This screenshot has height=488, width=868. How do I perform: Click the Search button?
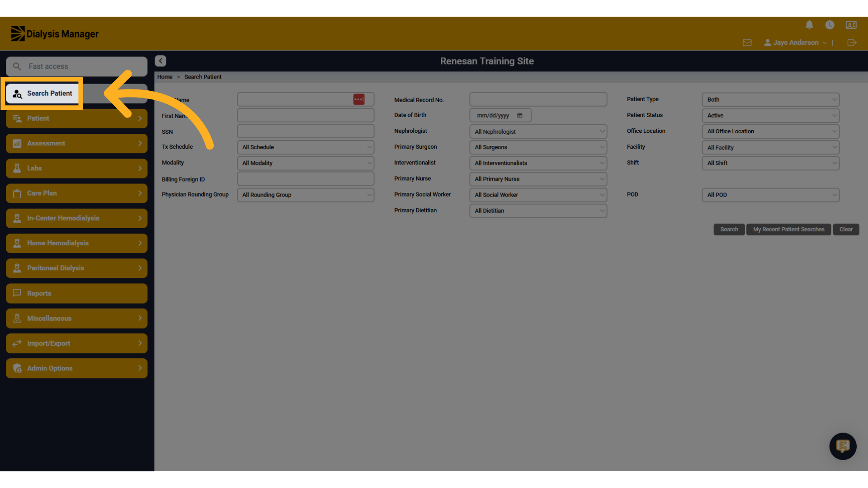(729, 230)
